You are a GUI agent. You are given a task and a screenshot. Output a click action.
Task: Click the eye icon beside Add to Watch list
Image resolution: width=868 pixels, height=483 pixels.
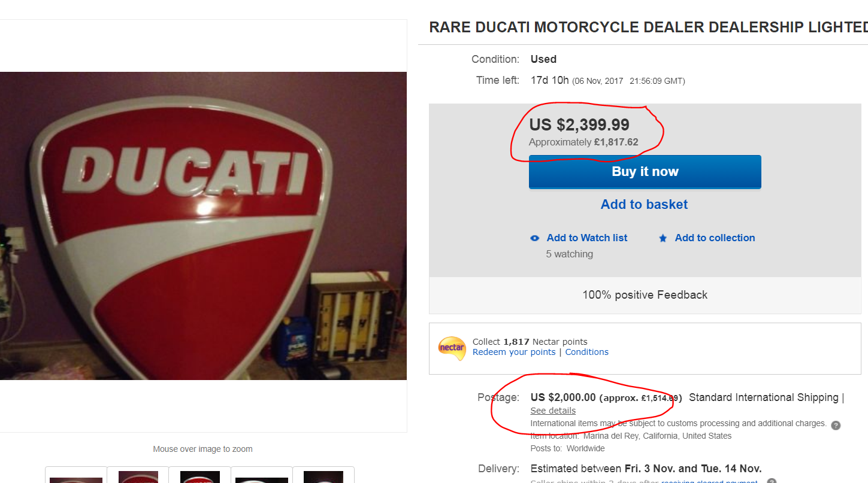pos(535,238)
